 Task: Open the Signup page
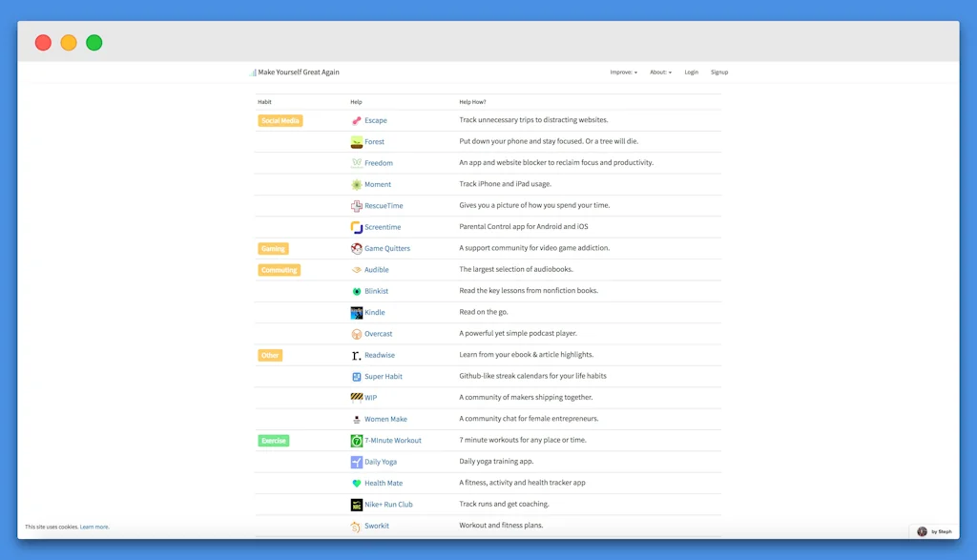click(719, 73)
